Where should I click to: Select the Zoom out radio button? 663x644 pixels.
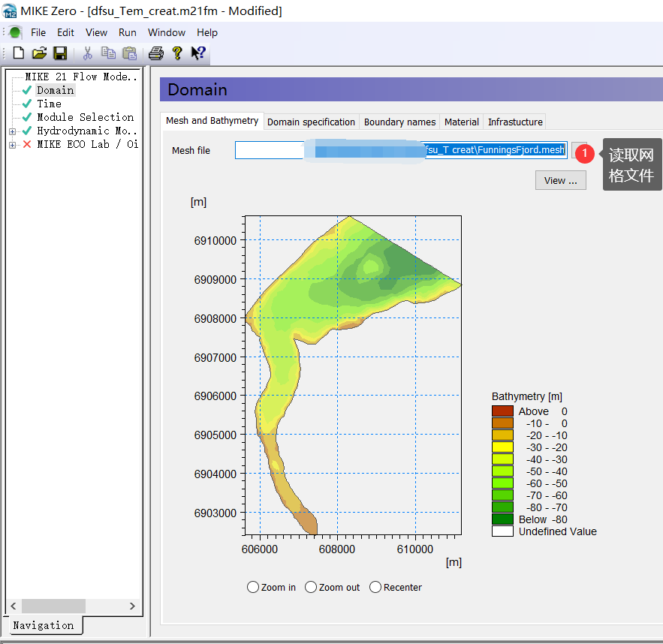click(311, 587)
